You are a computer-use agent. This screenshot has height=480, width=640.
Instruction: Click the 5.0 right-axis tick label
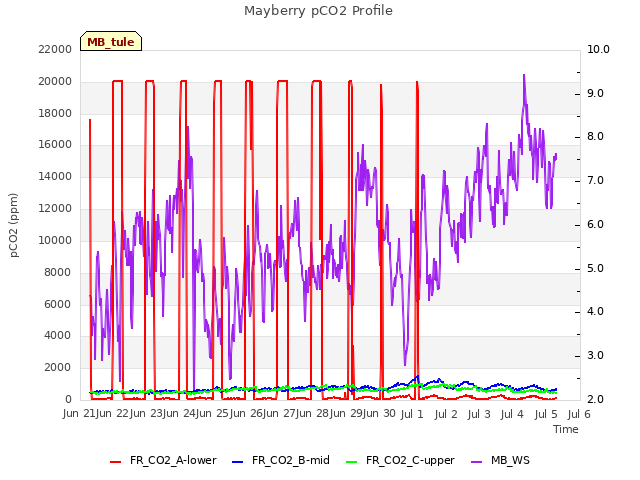(x=595, y=269)
